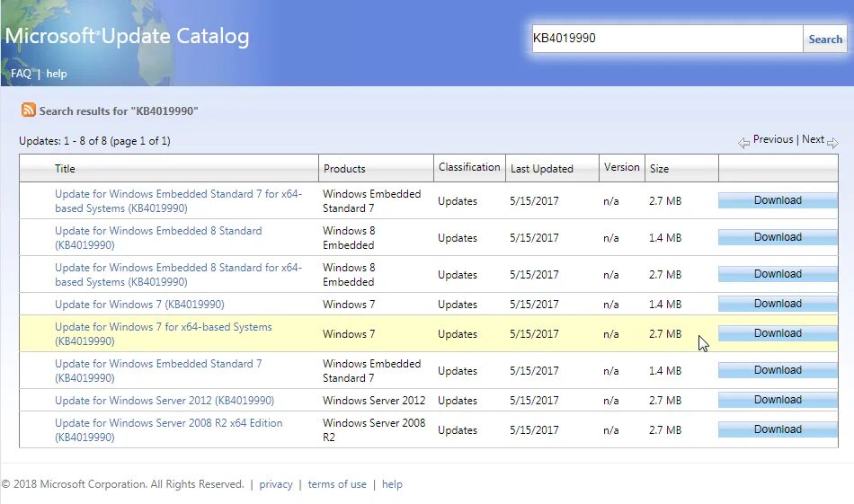This screenshot has height=504, width=854.
Task: Download Update for Windows 7 (1.4 MB)
Action: click(778, 304)
